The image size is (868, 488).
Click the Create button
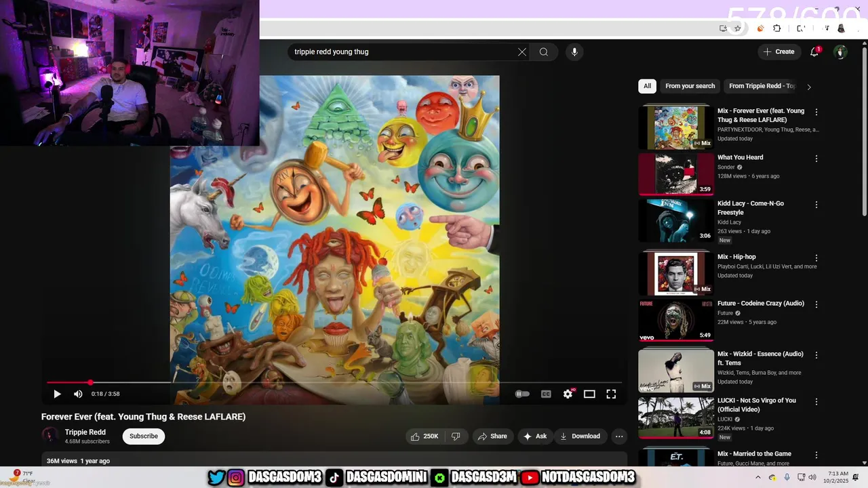click(778, 52)
